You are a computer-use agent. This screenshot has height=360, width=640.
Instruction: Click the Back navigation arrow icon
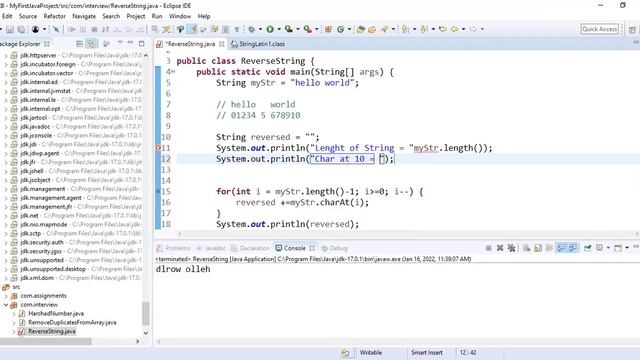click(x=454, y=29)
